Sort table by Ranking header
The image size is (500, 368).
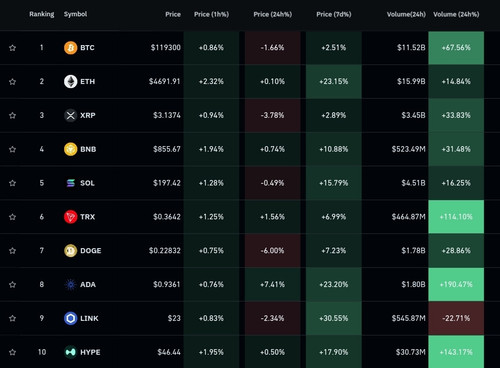42,14
